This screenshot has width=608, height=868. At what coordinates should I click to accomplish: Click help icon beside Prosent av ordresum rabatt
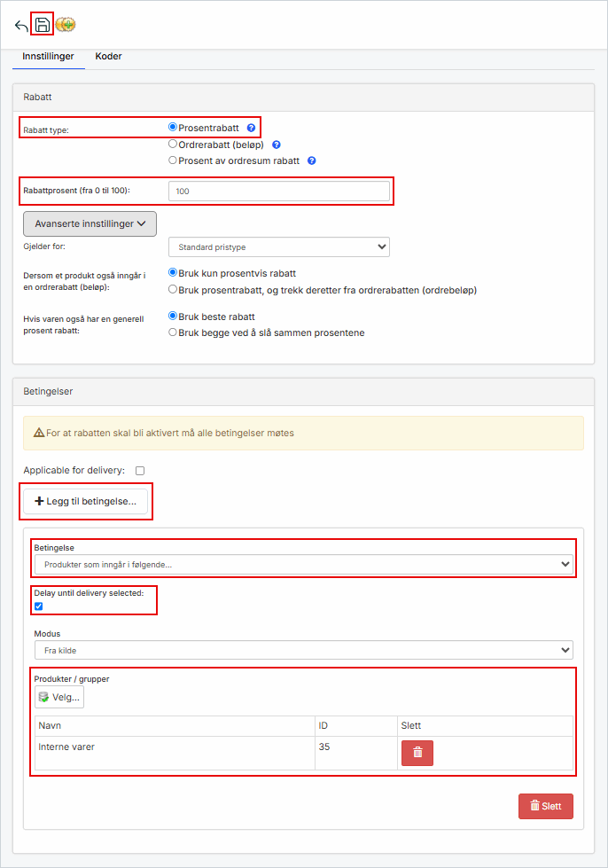coord(312,161)
